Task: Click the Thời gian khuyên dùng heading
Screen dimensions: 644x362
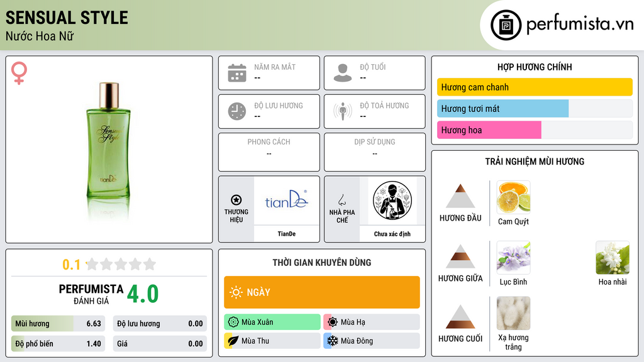Action: 321,262
